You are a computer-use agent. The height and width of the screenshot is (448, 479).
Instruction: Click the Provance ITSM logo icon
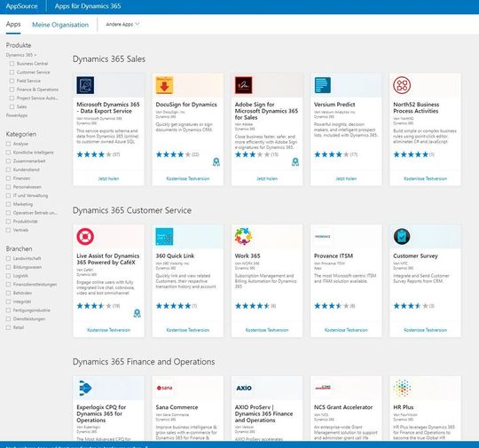click(x=323, y=237)
